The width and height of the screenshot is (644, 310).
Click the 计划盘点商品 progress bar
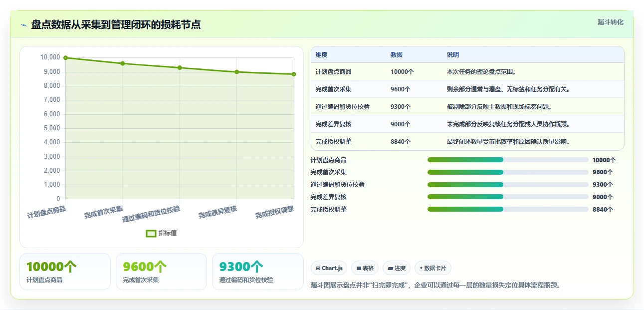click(508, 160)
